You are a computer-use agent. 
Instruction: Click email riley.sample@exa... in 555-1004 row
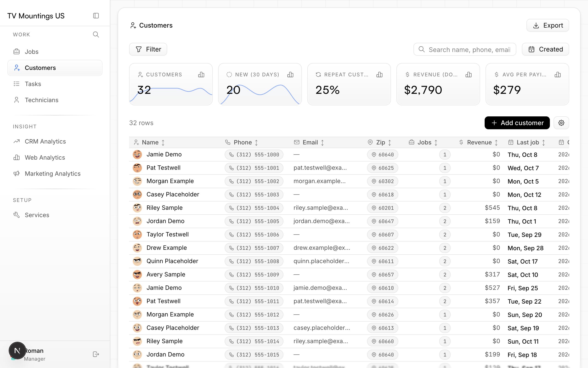pos(320,208)
